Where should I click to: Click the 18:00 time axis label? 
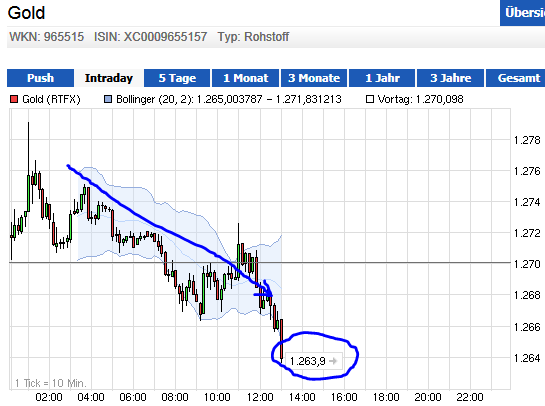[x=386, y=397]
